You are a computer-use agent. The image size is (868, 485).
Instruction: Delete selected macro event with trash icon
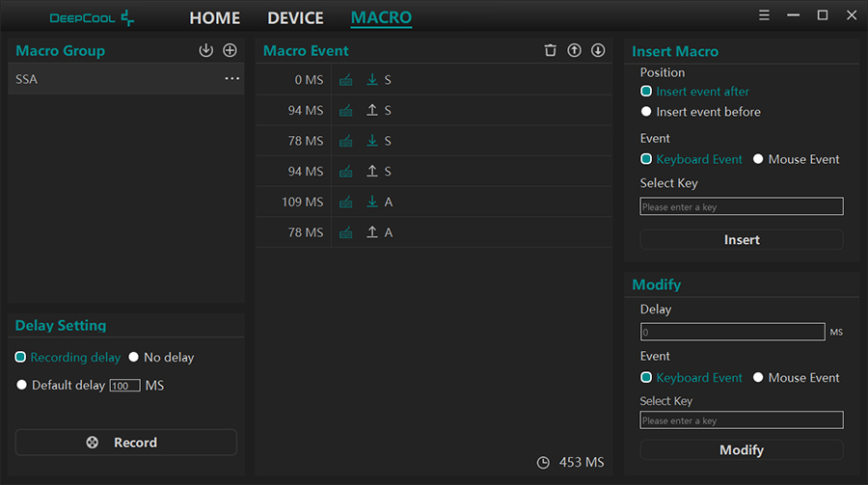click(x=550, y=50)
